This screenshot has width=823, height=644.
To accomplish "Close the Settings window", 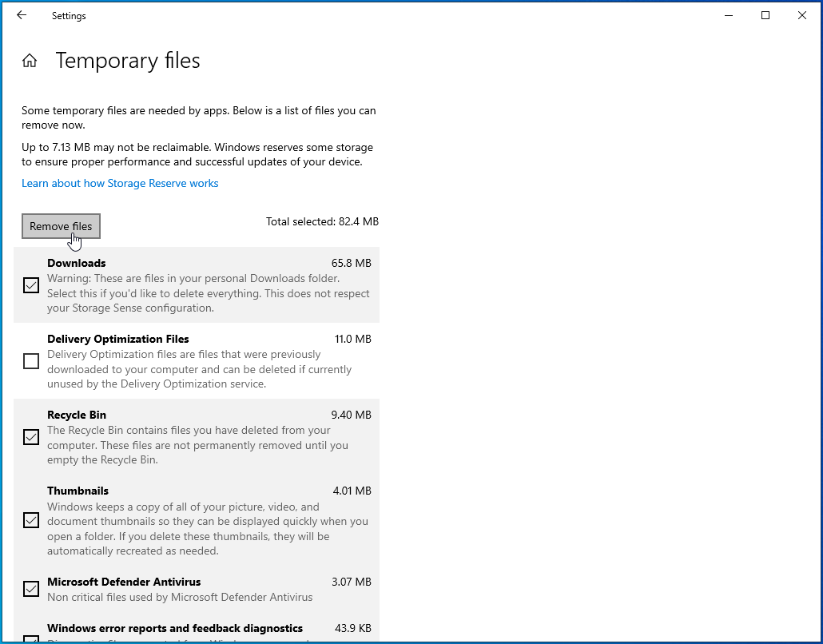I will (x=802, y=15).
